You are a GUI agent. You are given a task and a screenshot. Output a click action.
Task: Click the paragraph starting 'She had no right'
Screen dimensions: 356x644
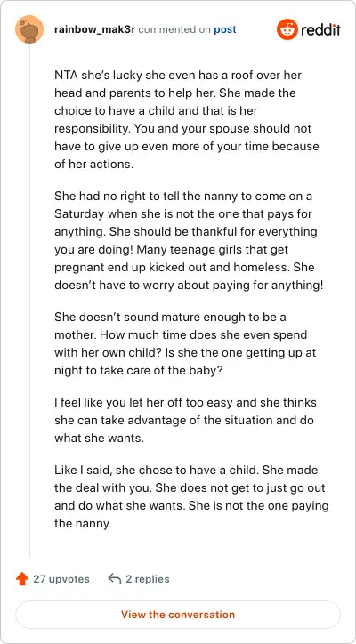click(189, 240)
